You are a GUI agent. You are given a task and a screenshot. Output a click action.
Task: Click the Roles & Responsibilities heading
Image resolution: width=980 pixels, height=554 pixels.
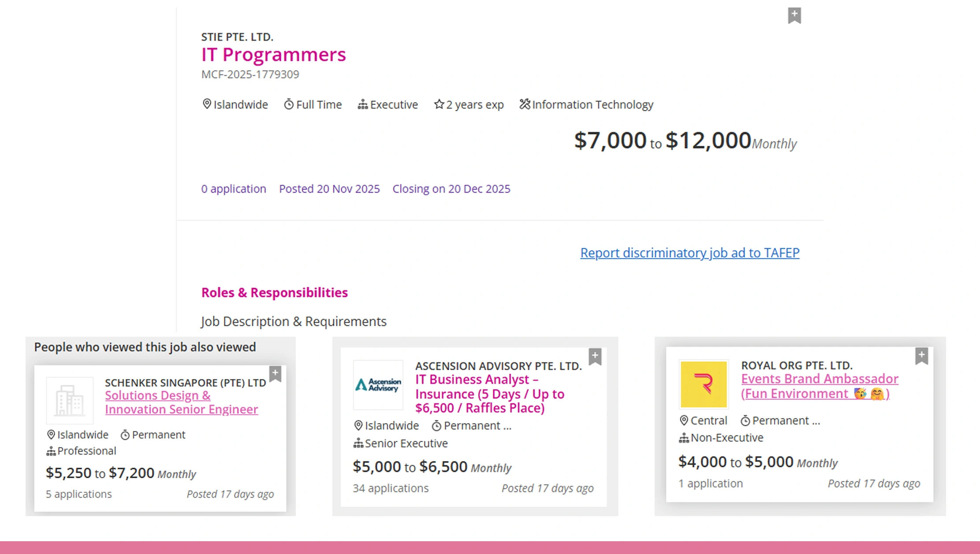[274, 292]
